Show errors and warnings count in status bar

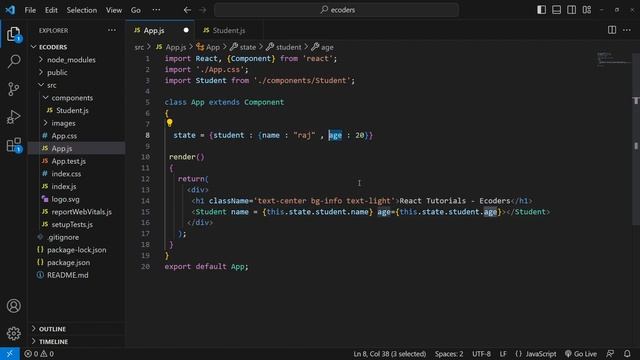(x=39, y=354)
